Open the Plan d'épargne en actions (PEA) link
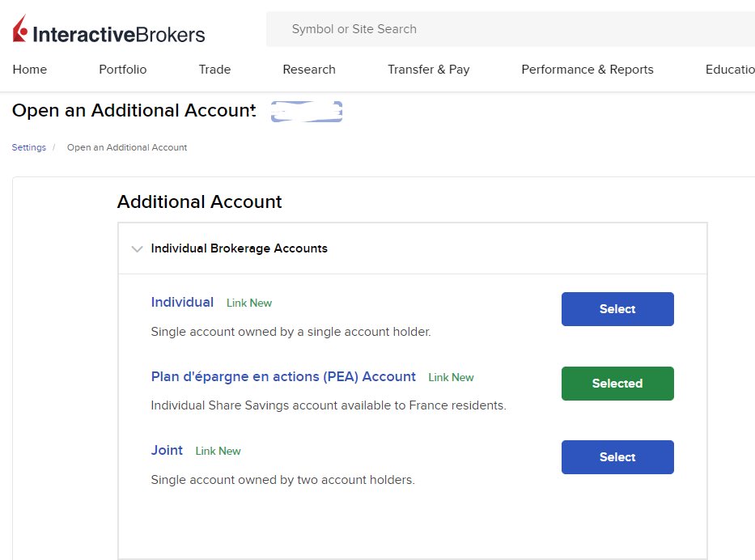This screenshot has height=560, width=755. [x=283, y=376]
